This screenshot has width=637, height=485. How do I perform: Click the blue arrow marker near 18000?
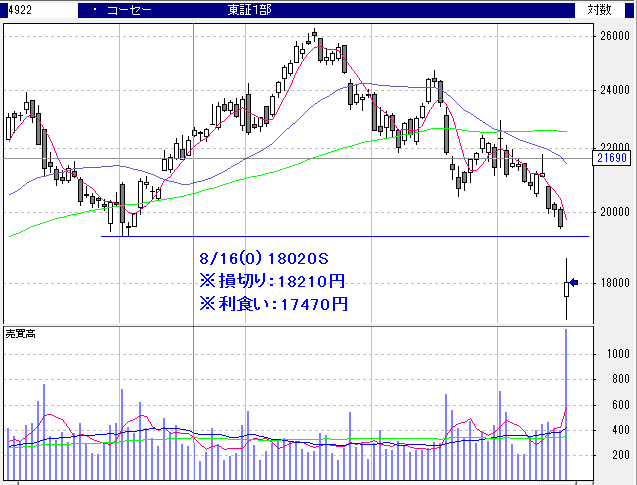tap(574, 284)
